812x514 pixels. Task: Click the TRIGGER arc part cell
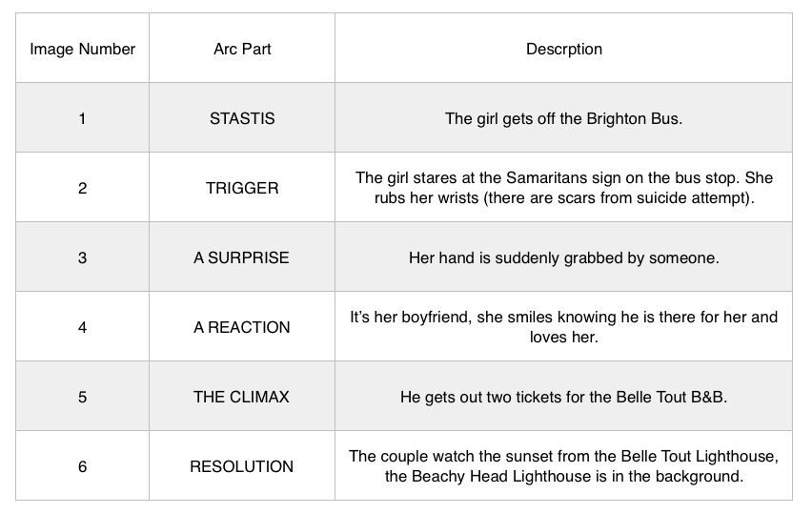coord(241,188)
